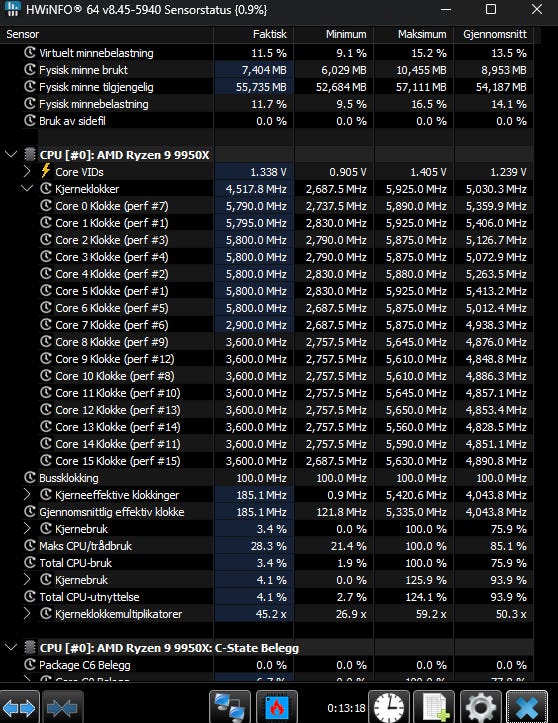Image resolution: width=558 pixels, height=723 pixels.
Task: Select the Core 7 Klokke (perf #6) row
Action: coord(267,325)
